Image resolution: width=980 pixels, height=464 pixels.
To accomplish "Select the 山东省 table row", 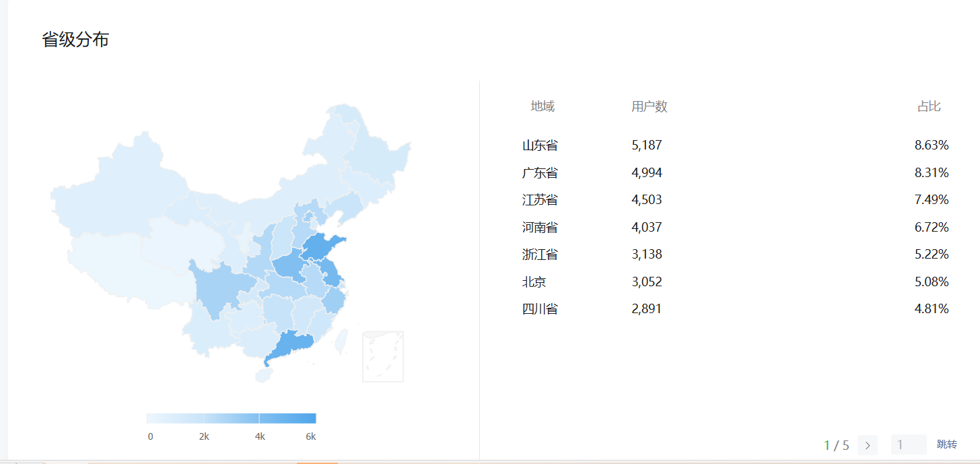I will coord(540,145).
